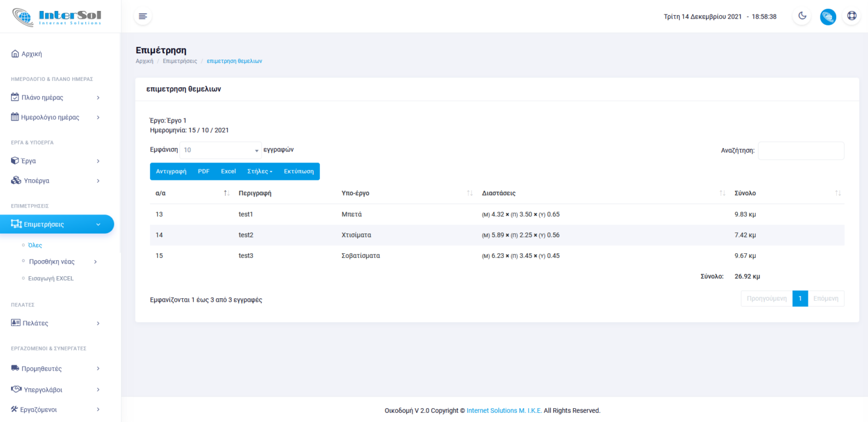
Task: Click the PDF export button
Action: 204,172
